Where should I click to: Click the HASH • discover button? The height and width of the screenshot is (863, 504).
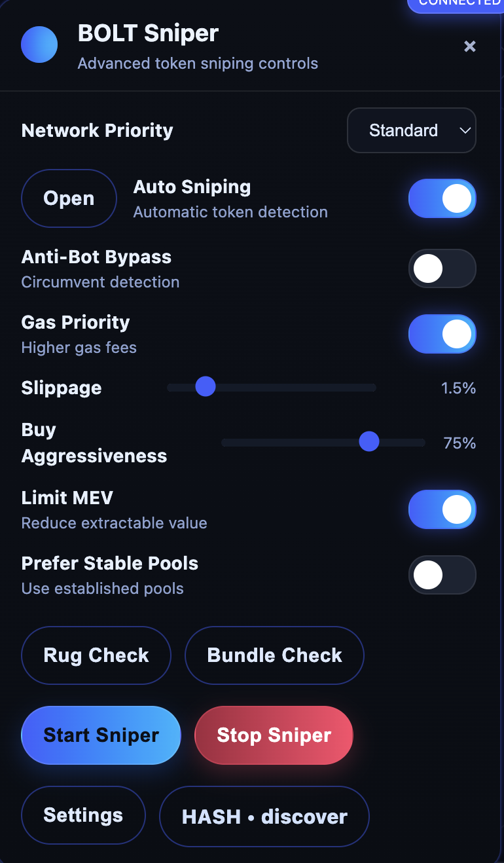coord(264,817)
